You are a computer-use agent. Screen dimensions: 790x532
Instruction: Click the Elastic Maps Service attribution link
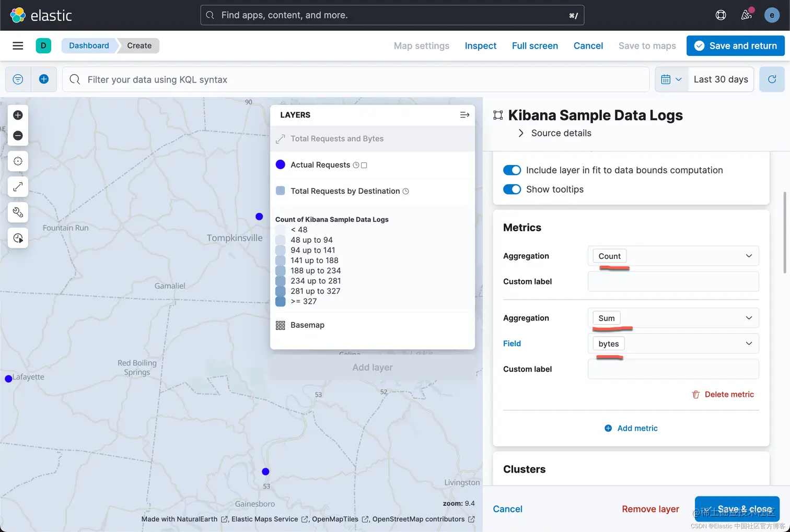click(270, 519)
